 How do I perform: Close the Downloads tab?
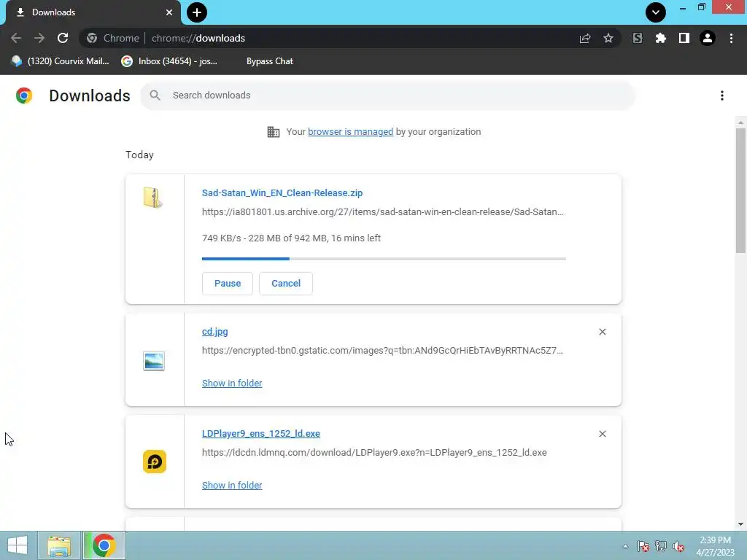pos(169,12)
